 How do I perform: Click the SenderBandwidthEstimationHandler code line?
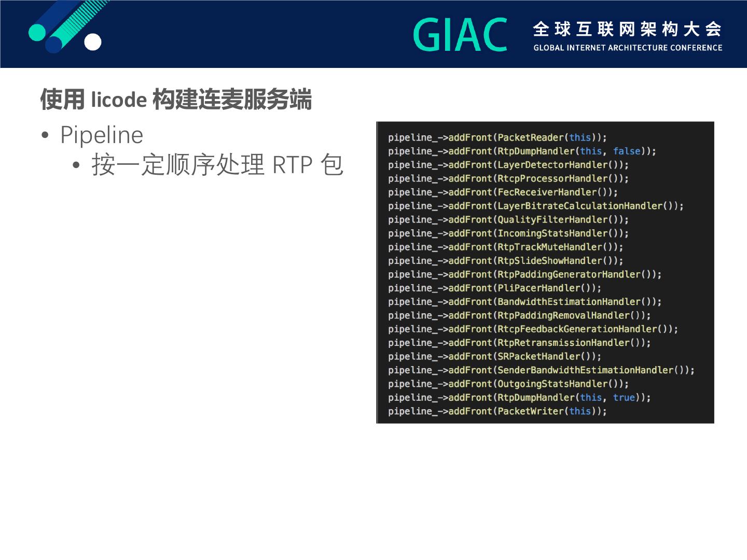(542, 370)
